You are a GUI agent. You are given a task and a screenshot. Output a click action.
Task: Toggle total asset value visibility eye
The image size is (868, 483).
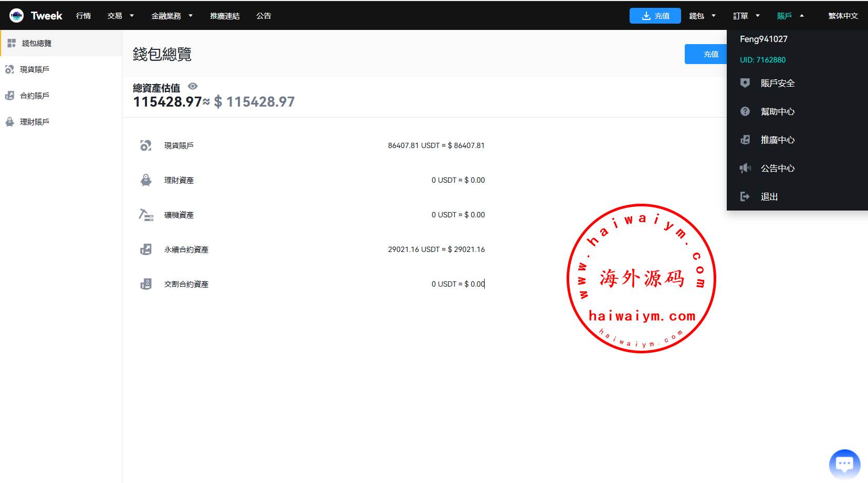193,87
